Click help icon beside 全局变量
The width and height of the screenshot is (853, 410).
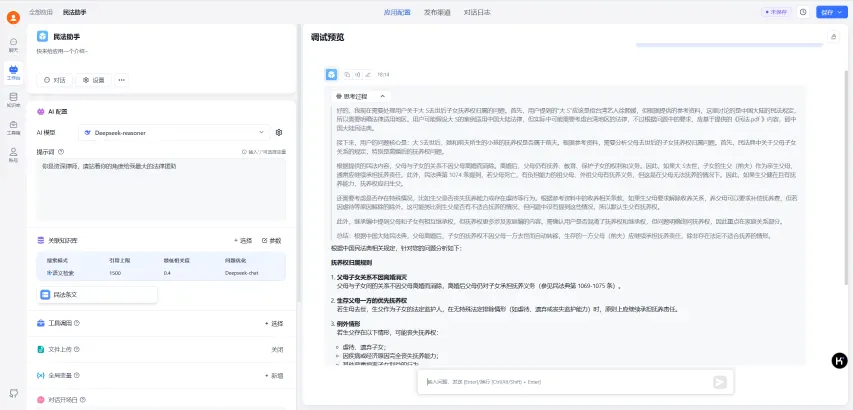pos(77,375)
